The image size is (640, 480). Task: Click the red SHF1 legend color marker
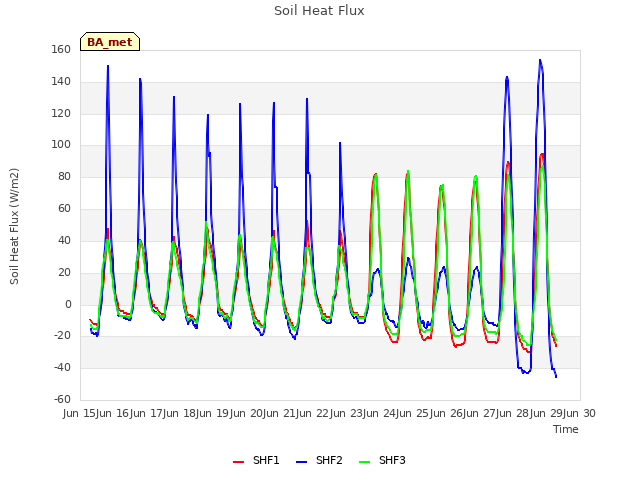coord(238,462)
